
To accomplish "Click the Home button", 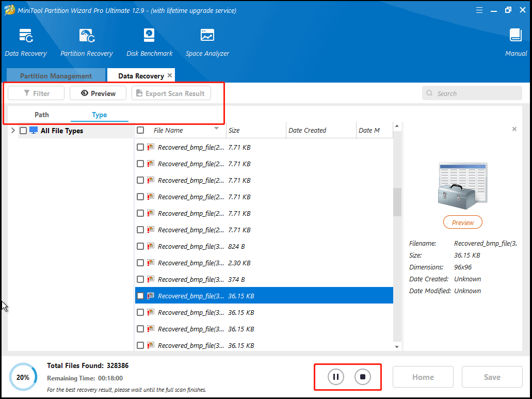I will coord(423,377).
